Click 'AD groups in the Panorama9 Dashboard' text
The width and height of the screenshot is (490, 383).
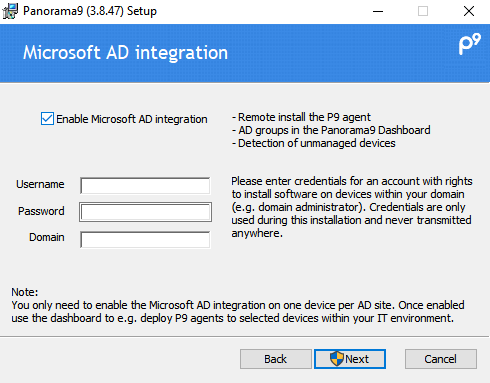[331, 130]
